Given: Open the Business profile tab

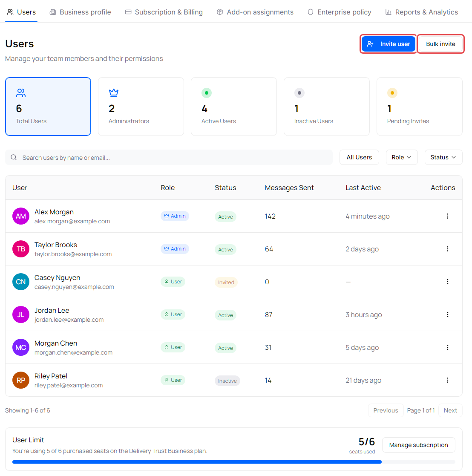Looking at the screenshot, I should [x=81, y=12].
